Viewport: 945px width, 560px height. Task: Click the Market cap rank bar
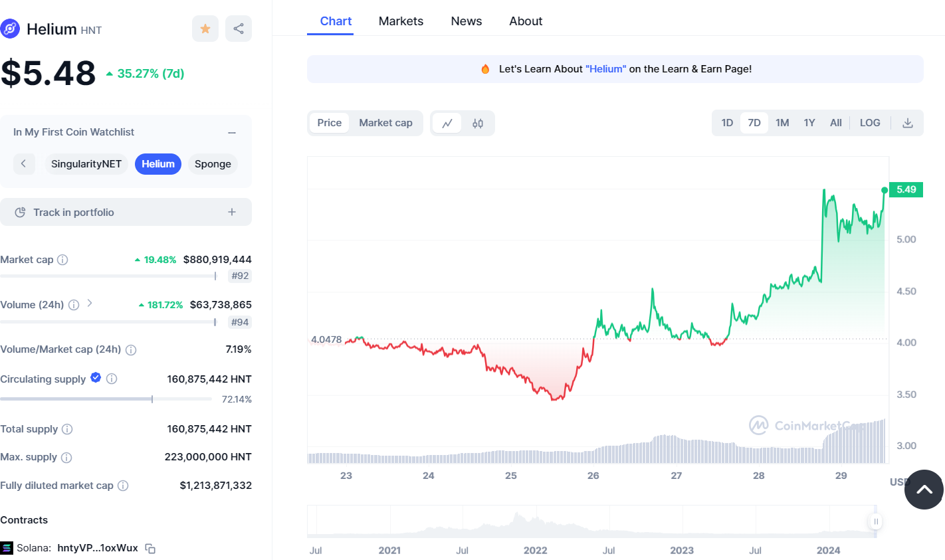click(x=108, y=276)
